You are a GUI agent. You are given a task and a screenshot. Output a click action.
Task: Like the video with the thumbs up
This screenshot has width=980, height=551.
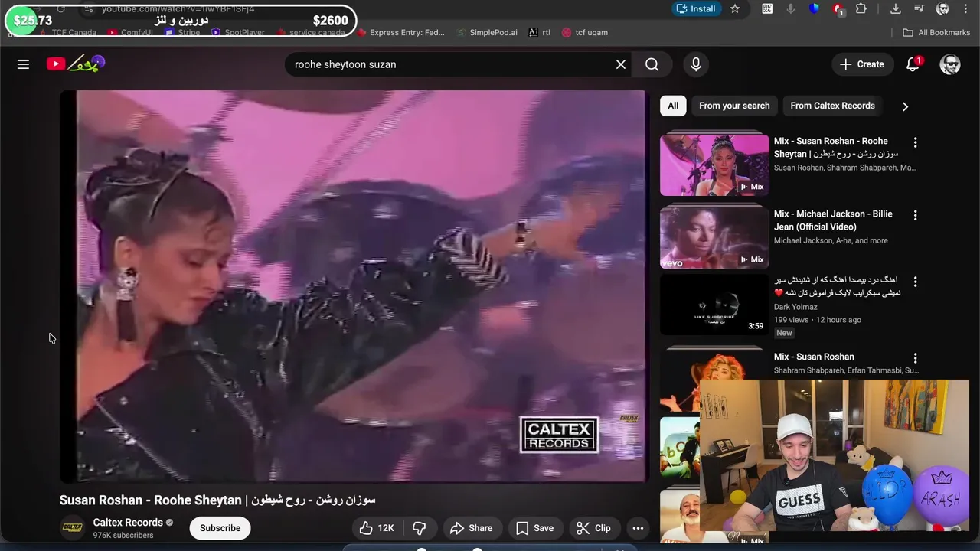pos(377,528)
